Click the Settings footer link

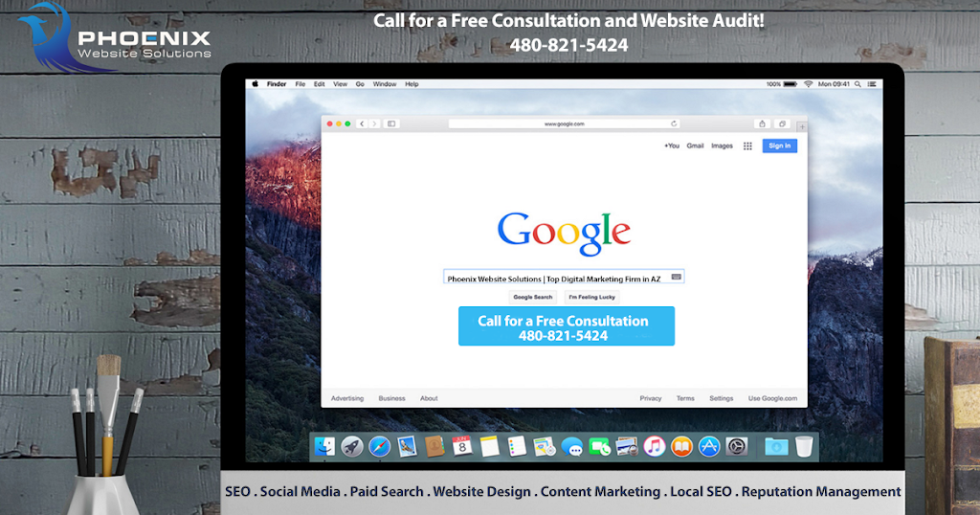coord(722,398)
